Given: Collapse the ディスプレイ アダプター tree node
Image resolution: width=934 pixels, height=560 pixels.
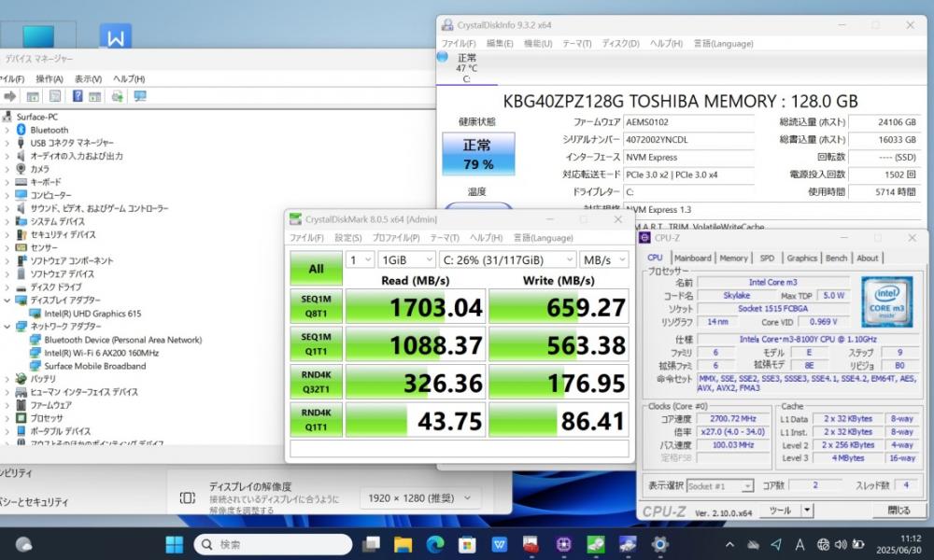Looking at the screenshot, I should [7, 301].
